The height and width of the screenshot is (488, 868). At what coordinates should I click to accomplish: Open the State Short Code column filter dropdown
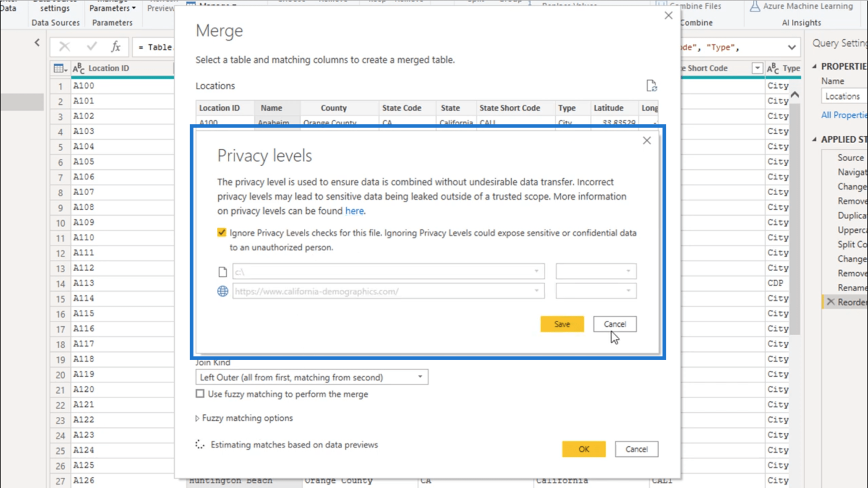[x=757, y=68]
